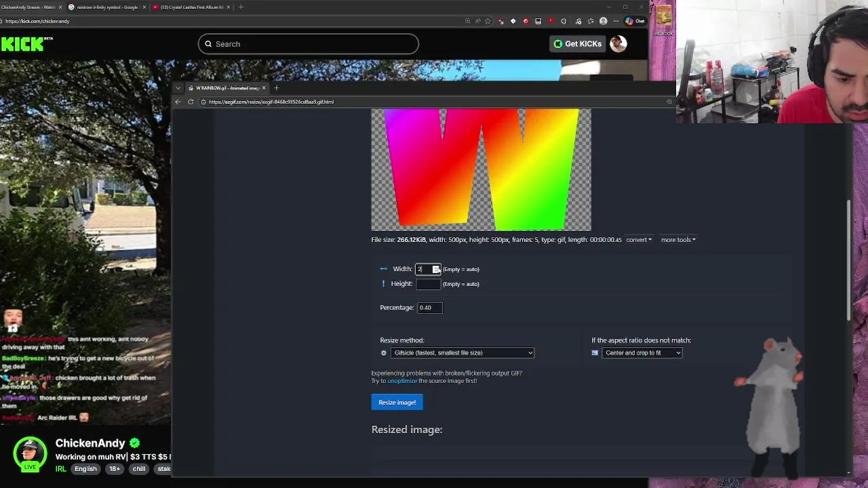
Task: Click the IRL BOOK desktop icon
Action: (664, 19)
